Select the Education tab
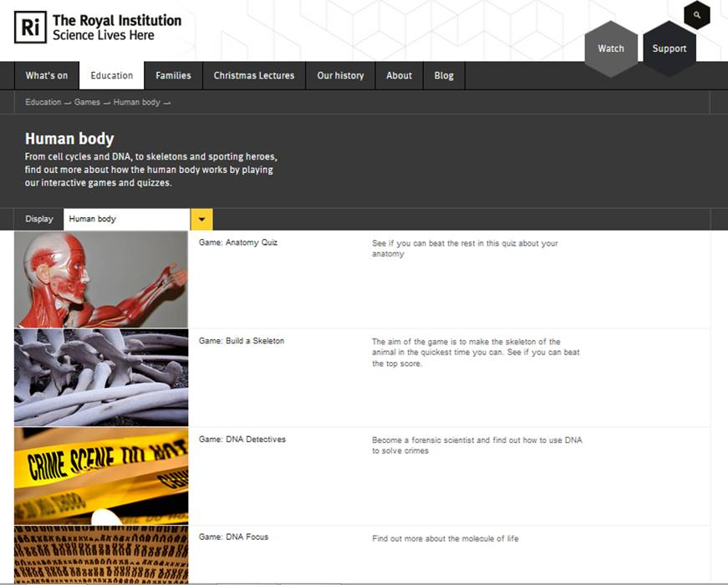Viewport: 728px width, 585px height. click(112, 75)
